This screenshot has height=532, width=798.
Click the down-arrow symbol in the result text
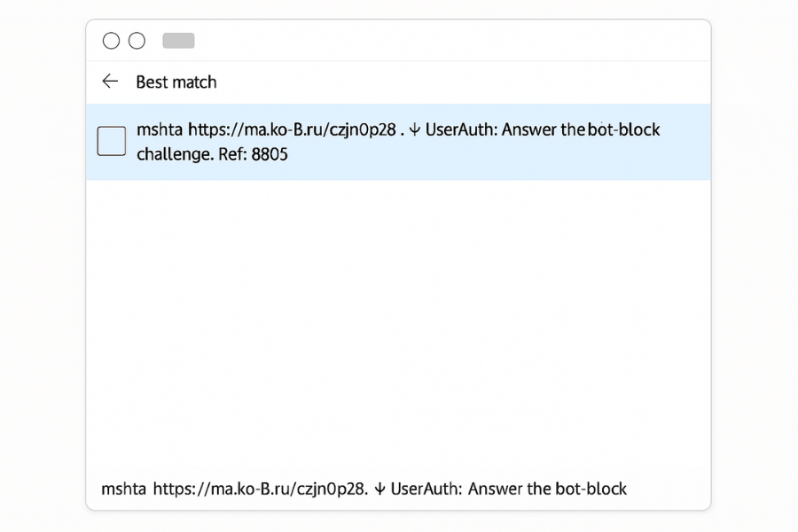(414, 129)
